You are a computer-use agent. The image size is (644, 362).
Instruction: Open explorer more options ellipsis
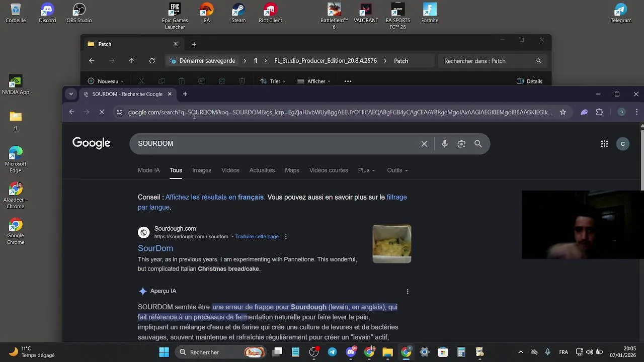(x=348, y=81)
